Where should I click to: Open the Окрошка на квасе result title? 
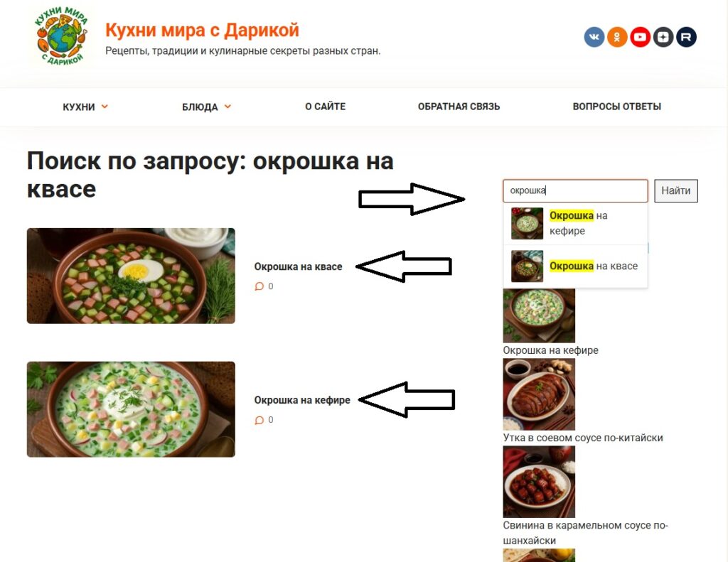click(x=298, y=266)
